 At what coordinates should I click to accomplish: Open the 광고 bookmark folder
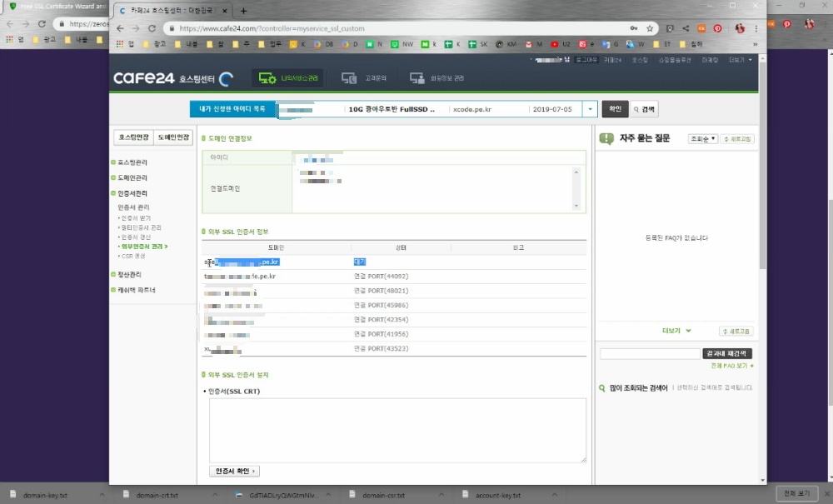(x=155, y=44)
